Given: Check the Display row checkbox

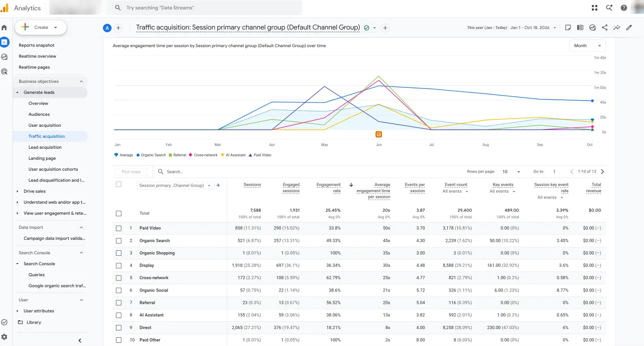Looking at the screenshot, I should pos(119,265).
